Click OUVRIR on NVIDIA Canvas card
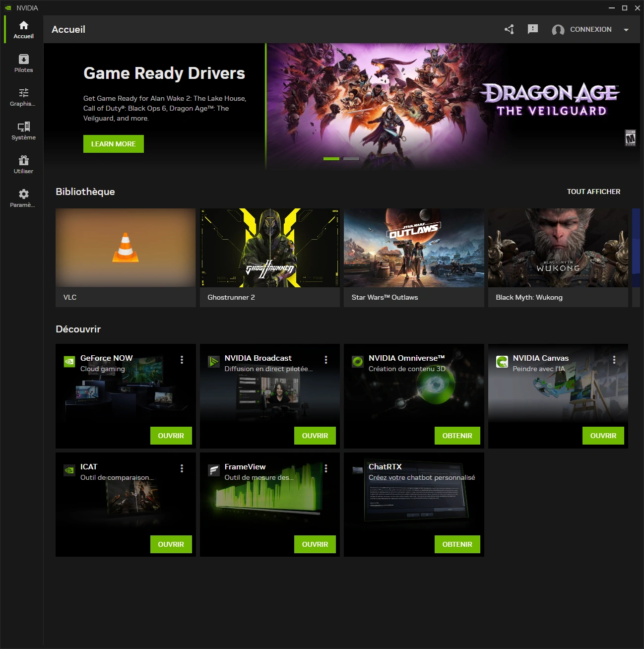The width and height of the screenshot is (644, 649). 603,436
